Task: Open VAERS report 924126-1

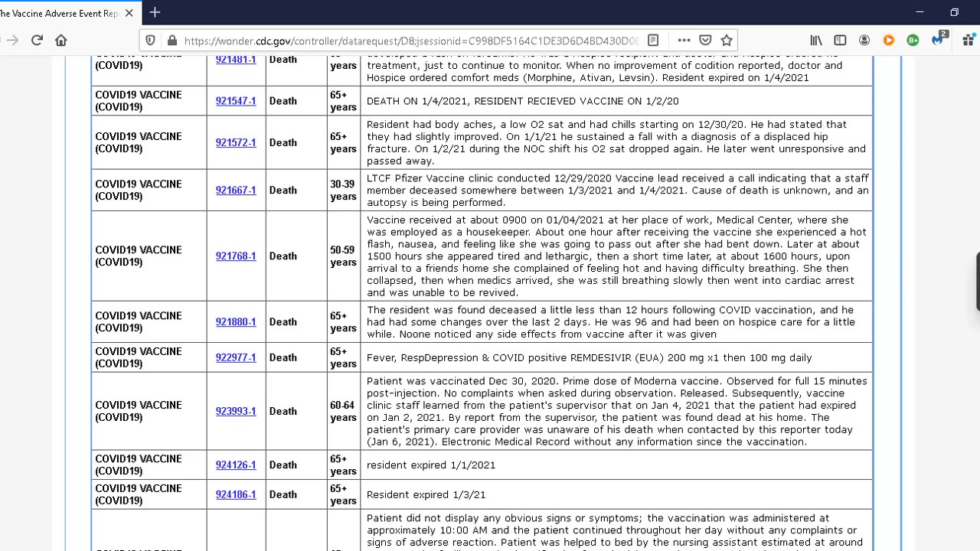Action: 236,465
